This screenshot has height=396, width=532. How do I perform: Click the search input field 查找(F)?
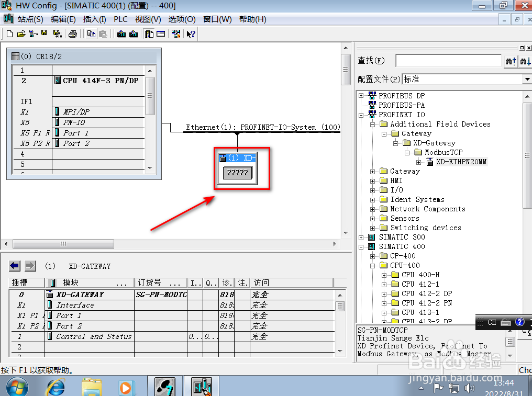pos(448,61)
